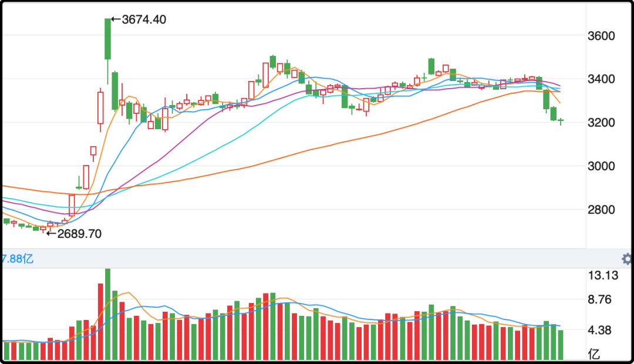This screenshot has width=634, height=364.
Task: Select the tall green candle at the 3674.40 peak
Action: [x=108, y=39]
